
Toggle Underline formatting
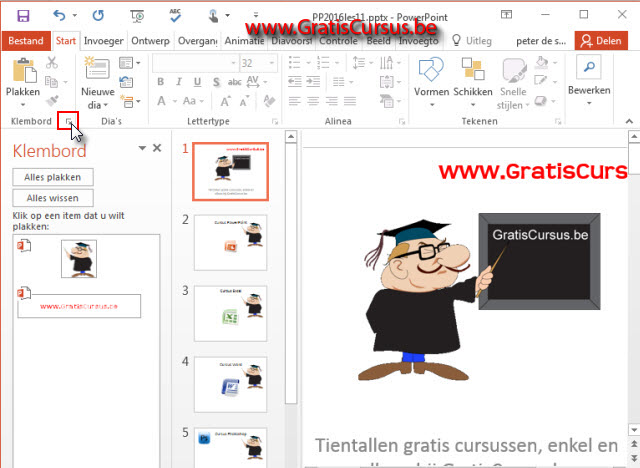point(197,82)
